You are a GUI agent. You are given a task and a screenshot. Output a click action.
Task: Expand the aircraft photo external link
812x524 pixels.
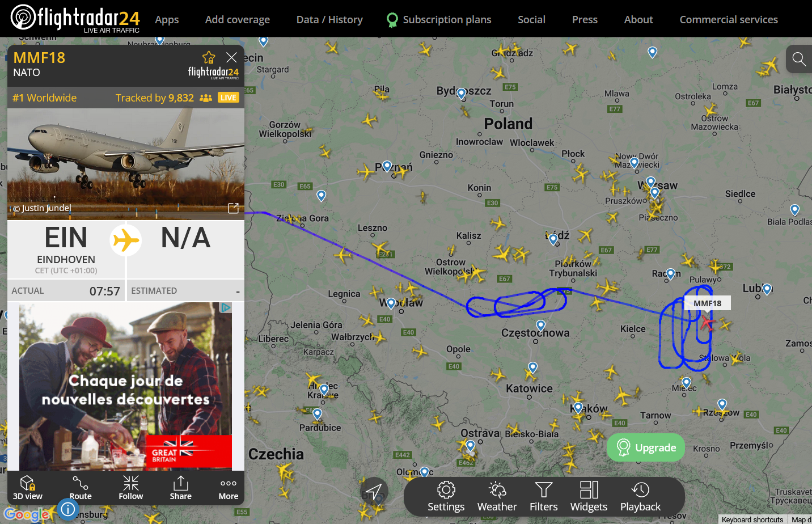point(233,208)
